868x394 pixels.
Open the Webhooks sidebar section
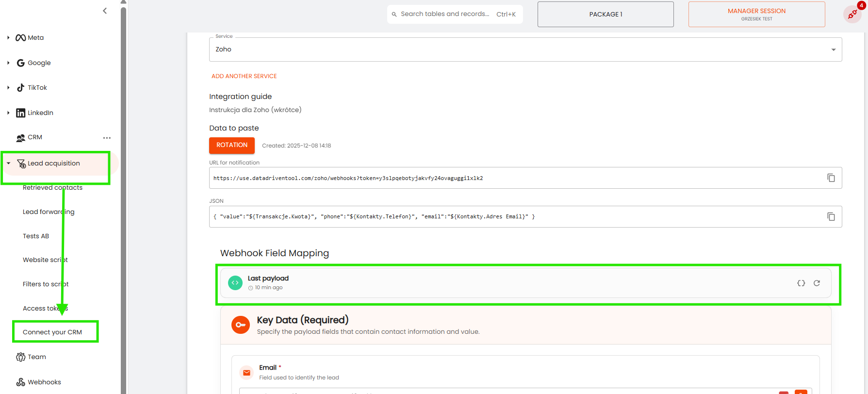coord(44,382)
